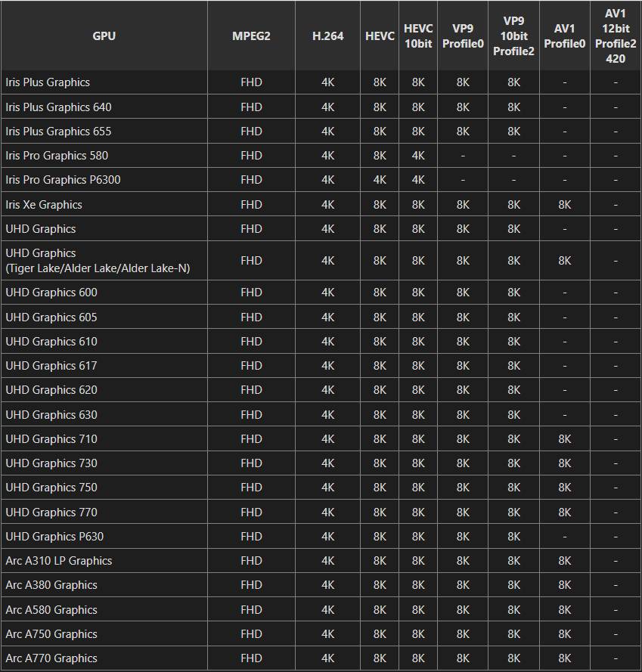
Task: Click the MPEG2 column header
Action: [251, 36]
